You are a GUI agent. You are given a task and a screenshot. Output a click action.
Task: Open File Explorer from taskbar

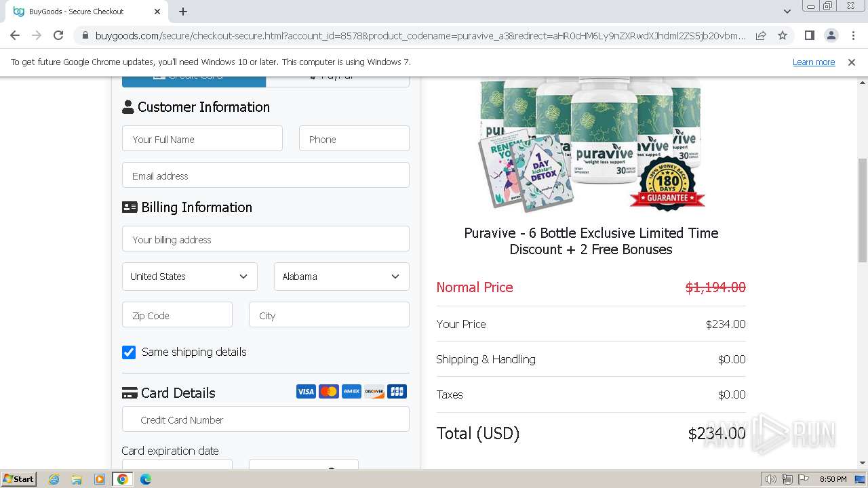click(x=77, y=479)
